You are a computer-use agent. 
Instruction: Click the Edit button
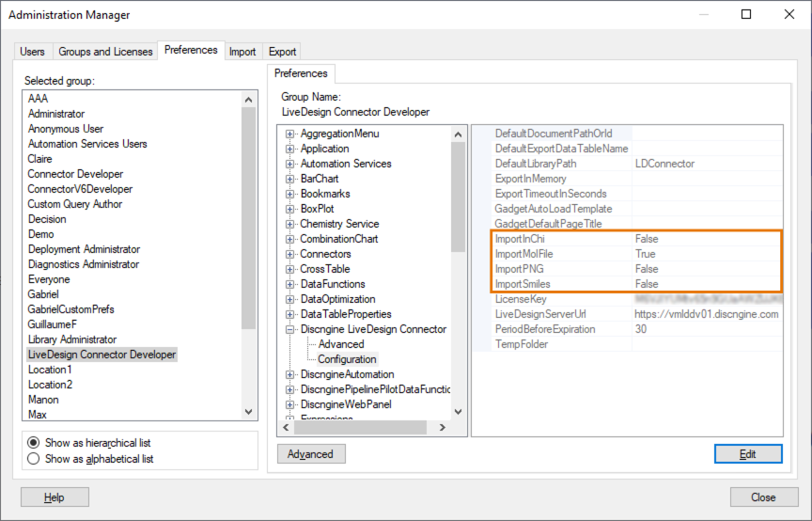tap(748, 454)
